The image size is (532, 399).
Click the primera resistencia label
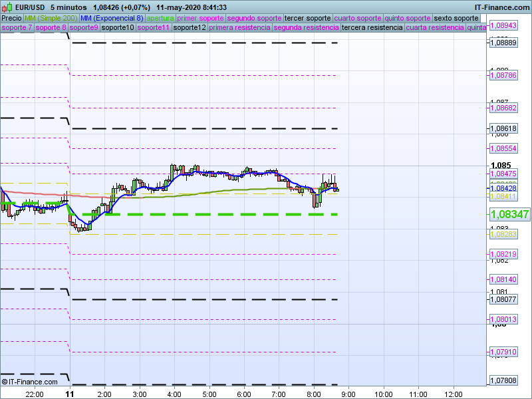coord(239,28)
